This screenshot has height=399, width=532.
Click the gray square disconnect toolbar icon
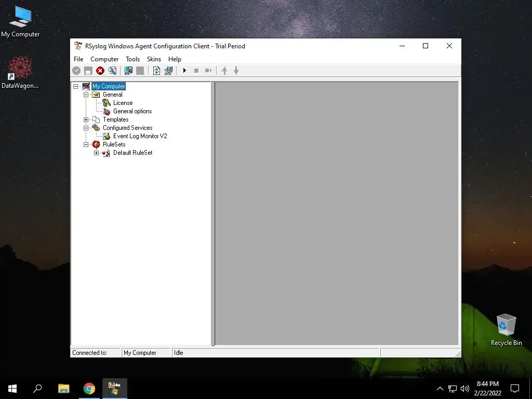pos(140,71)
